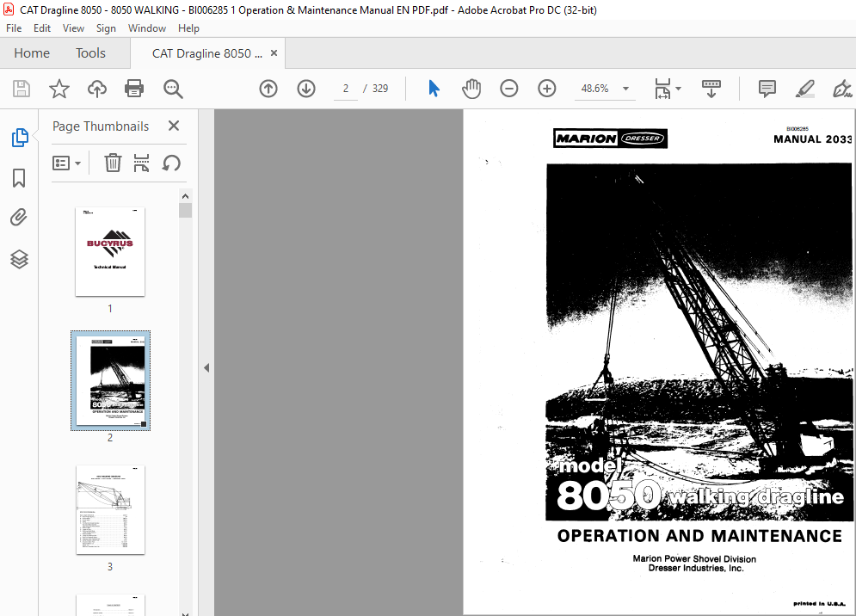Zoom in with plus button
This screenshot has width=856, height=616.
tap(547, 89)
